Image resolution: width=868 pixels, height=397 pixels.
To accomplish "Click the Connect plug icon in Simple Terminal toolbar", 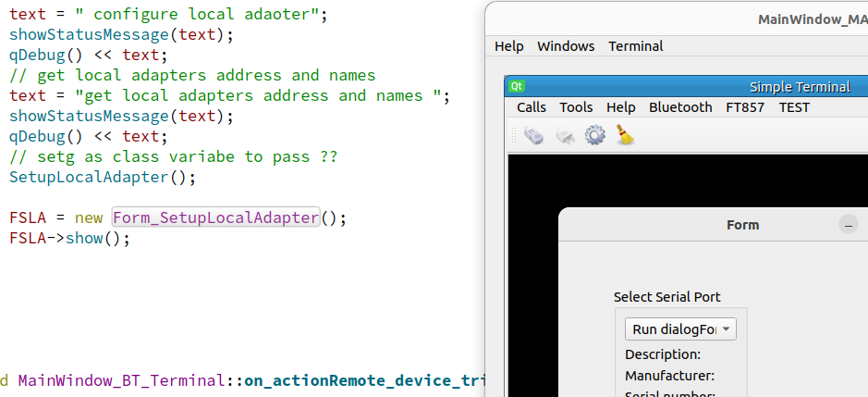I will tap(533, 135).
